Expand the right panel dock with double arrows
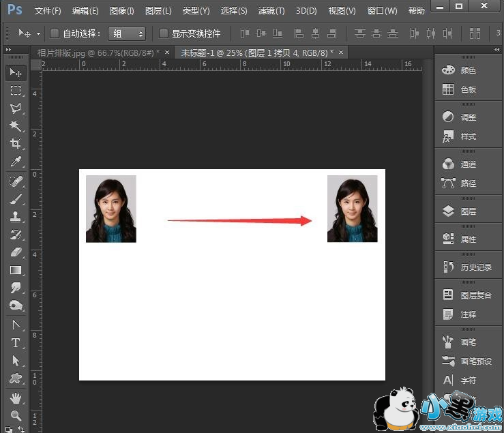 (x=496, y=50)
